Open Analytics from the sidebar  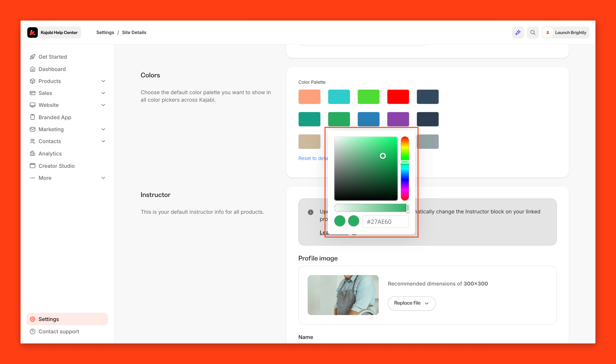coord(50,153)
